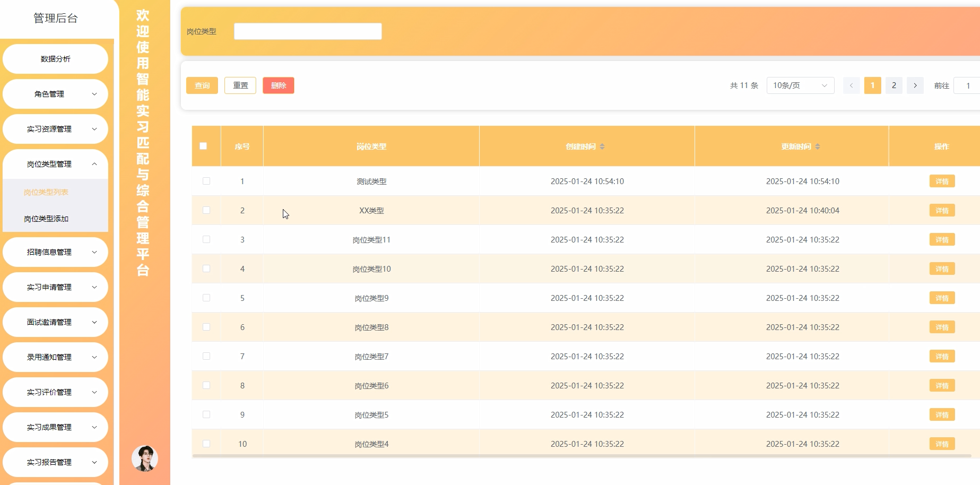980x485 pixels.
Task: Go to page 2
Action: pyautogui.click(x=894, y=85)
